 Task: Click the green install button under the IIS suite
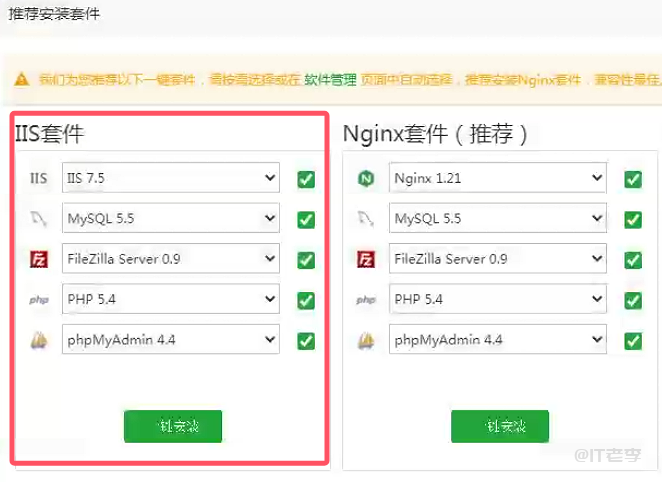point(173,426)
